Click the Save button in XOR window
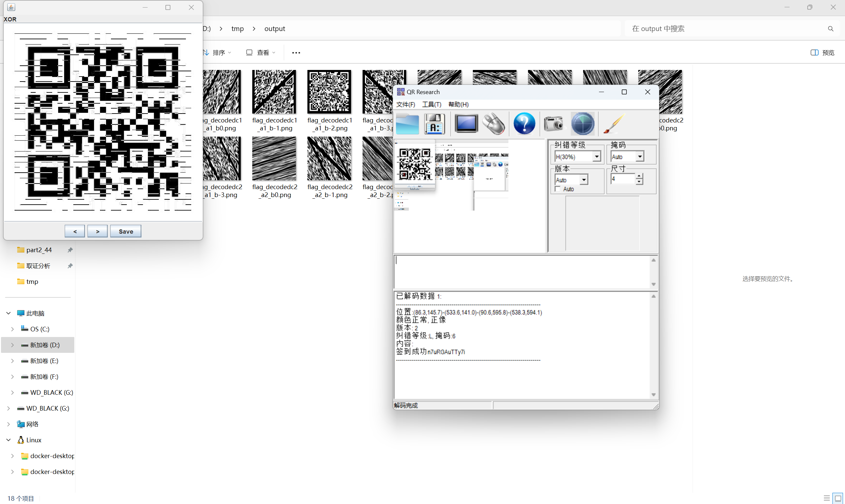The width and height of the screenshot is (845, 504). coord(126,231)
